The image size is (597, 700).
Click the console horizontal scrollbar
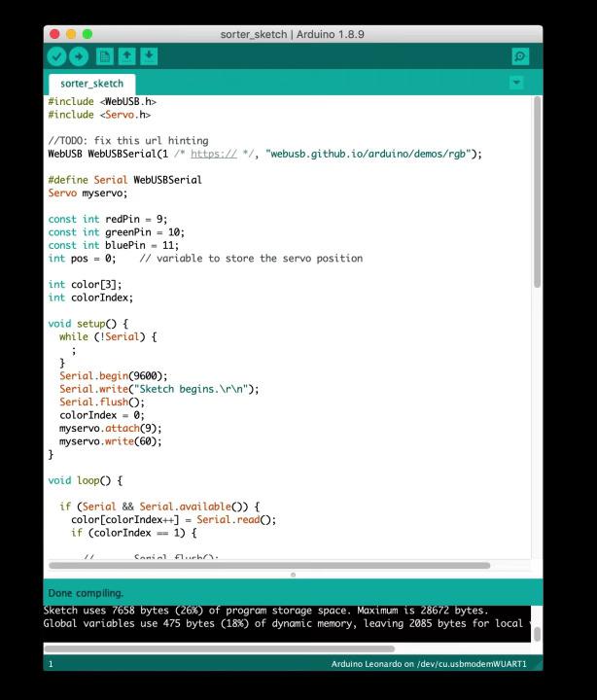pyautogui.click(x=219, y=648)
